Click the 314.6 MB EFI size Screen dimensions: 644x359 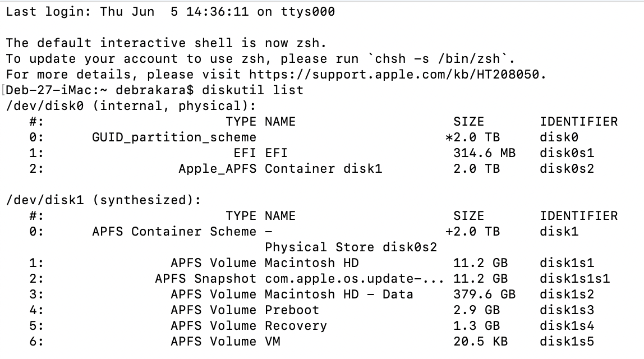484,153
